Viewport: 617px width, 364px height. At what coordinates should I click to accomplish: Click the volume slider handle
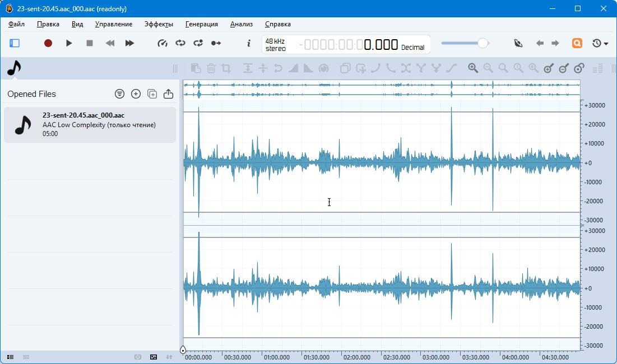[x=482, y=43]
